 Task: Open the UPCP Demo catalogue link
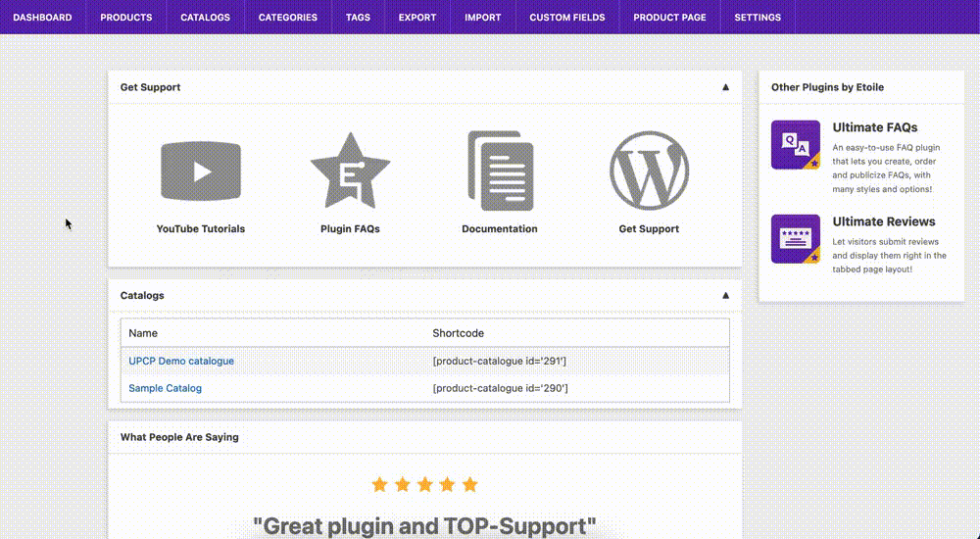[181, 361]
